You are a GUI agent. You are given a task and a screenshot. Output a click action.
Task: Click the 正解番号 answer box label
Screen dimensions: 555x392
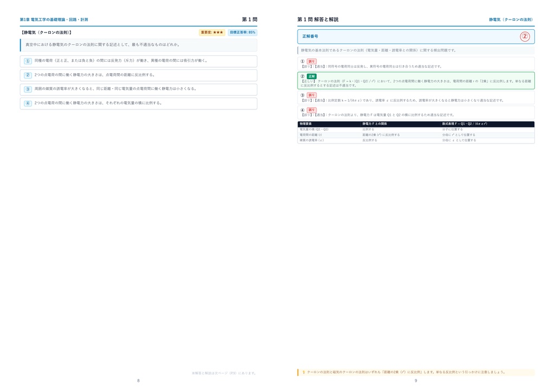310,36
